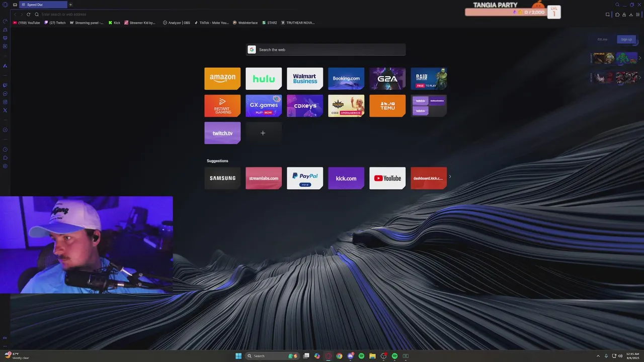
Task: Open the PayPal suggestion tile
Action: click(x=305, y=178)
